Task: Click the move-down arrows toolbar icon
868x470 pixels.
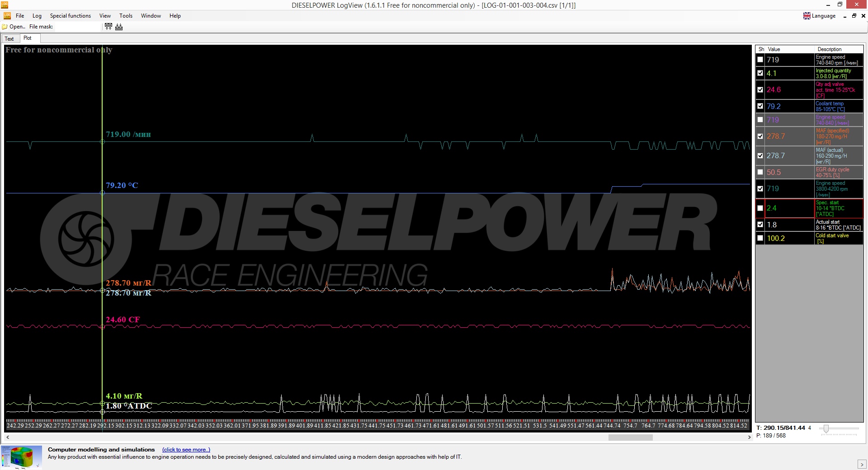Action: point(119,27)
